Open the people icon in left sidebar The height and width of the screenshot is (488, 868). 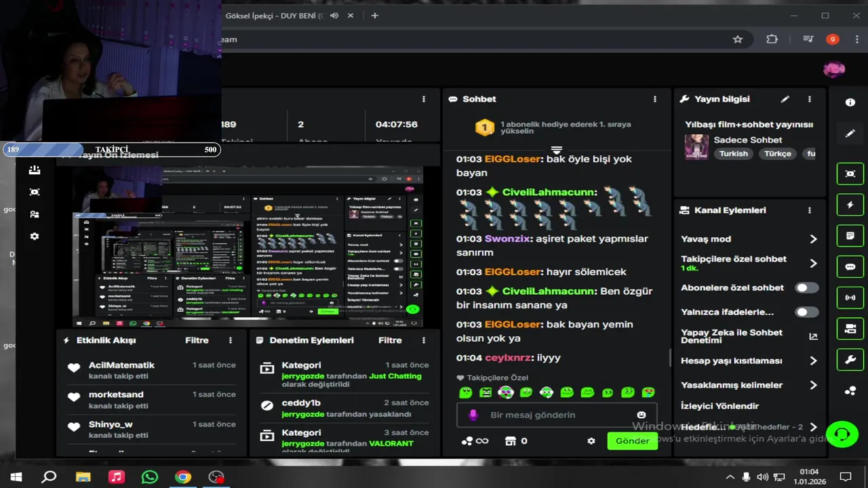[x=35, y=214]
